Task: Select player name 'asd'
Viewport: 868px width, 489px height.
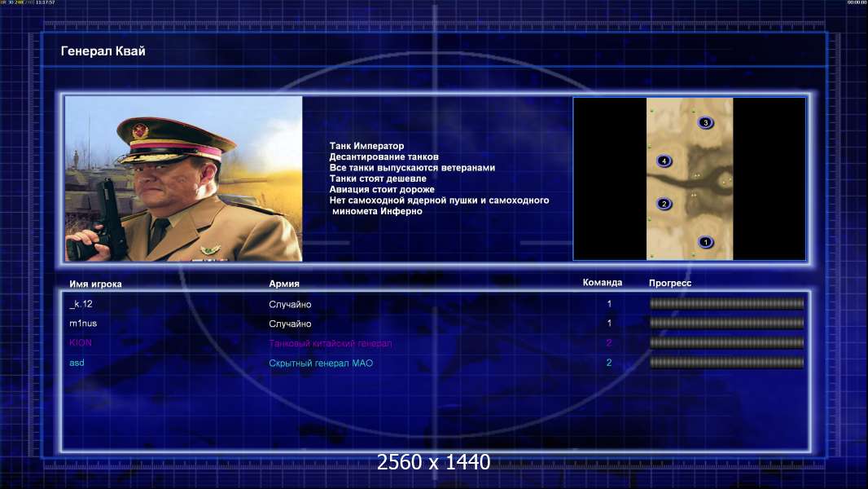Action: (x=77, y=363)
